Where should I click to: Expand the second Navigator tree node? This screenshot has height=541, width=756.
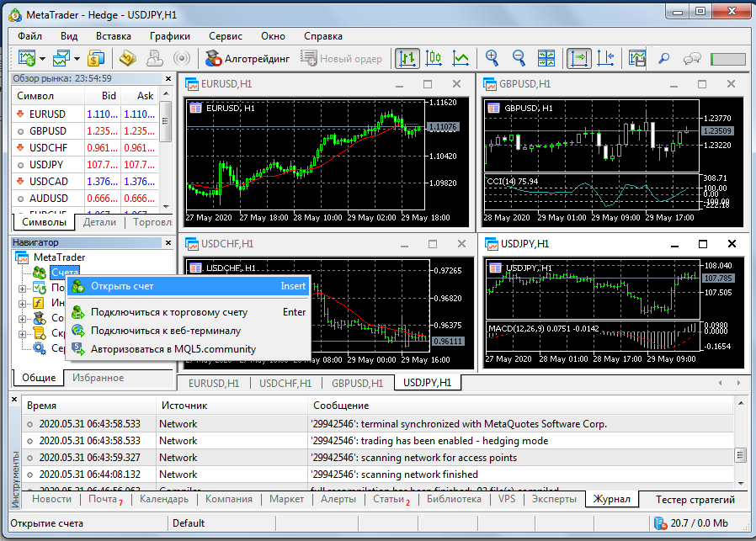point(22,289)
